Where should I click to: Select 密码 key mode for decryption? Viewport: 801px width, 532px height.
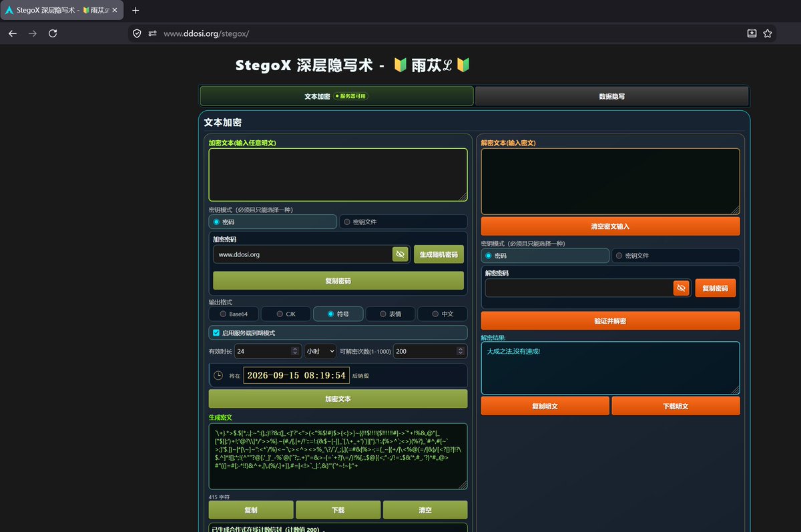(x=545, y=256)
